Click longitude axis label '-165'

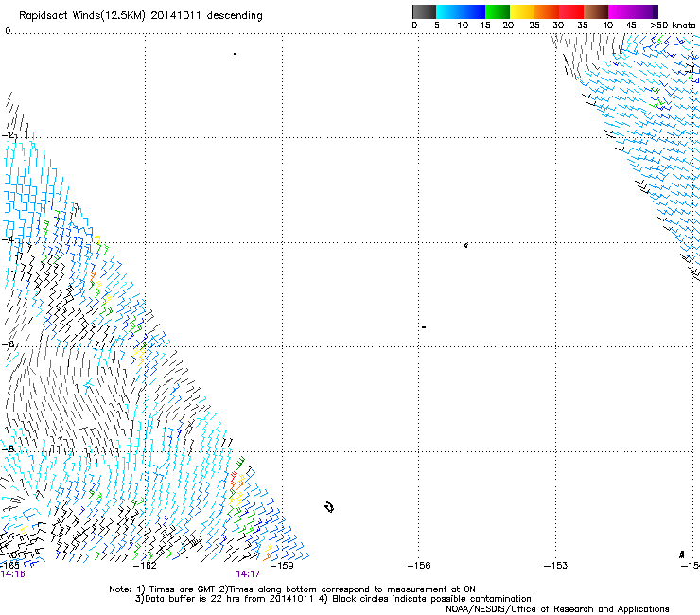point(10,566)
